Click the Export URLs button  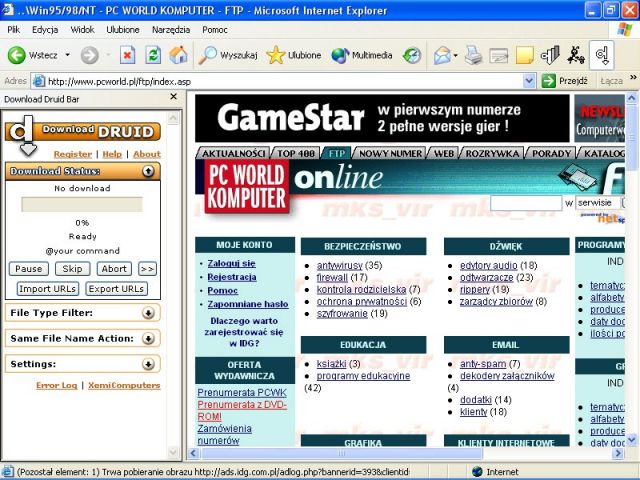[116, 289]
